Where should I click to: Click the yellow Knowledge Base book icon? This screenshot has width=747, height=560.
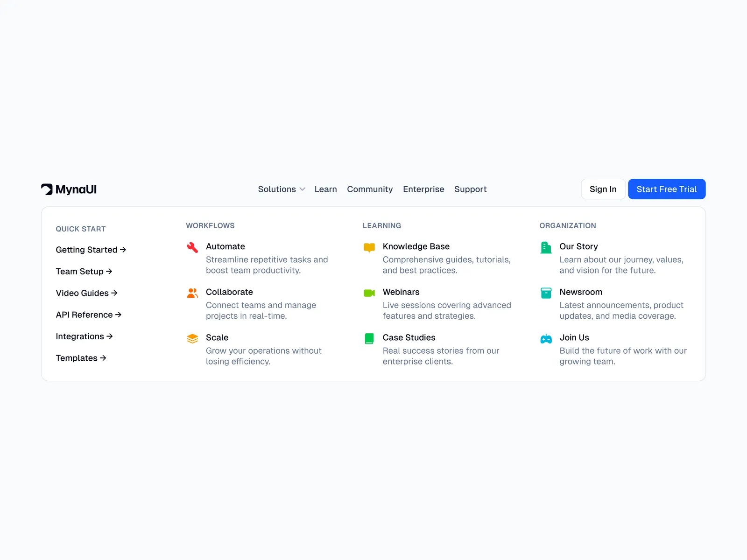click(369, 247)
